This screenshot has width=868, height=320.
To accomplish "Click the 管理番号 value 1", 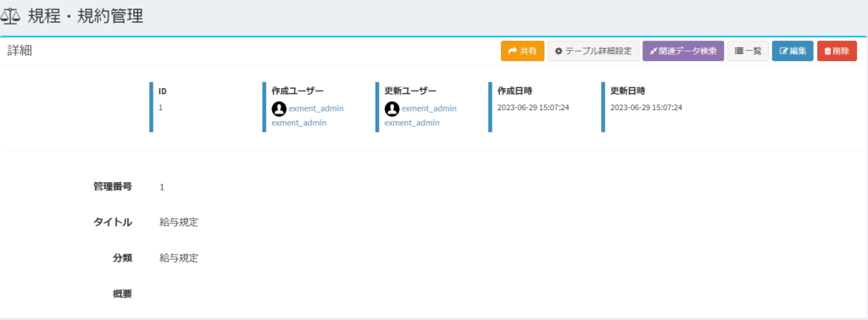I will pyautogui.click(x=162, y=187).
